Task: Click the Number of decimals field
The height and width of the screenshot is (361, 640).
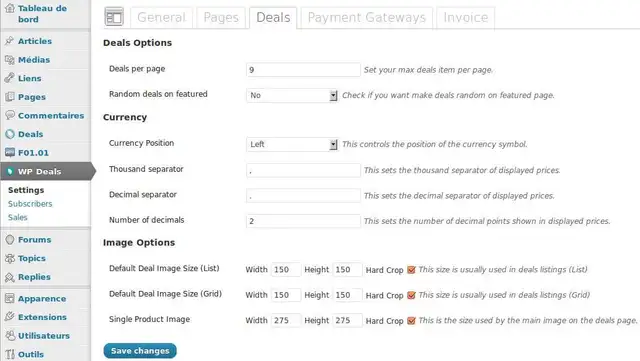Action: [303, 221]
